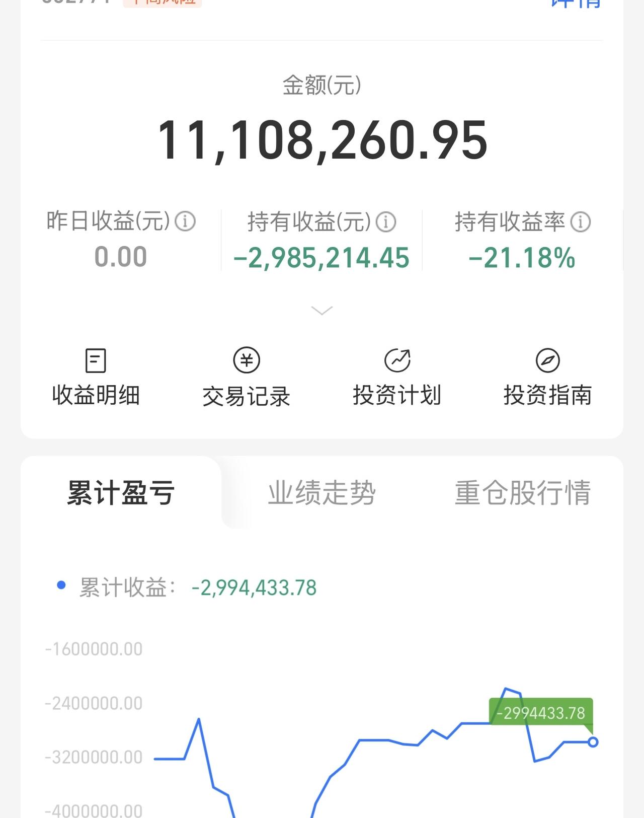This screenshot has height=818, width=644.
Task: Open 投资指南 compass icon
Action: click(x=548, y=360)
